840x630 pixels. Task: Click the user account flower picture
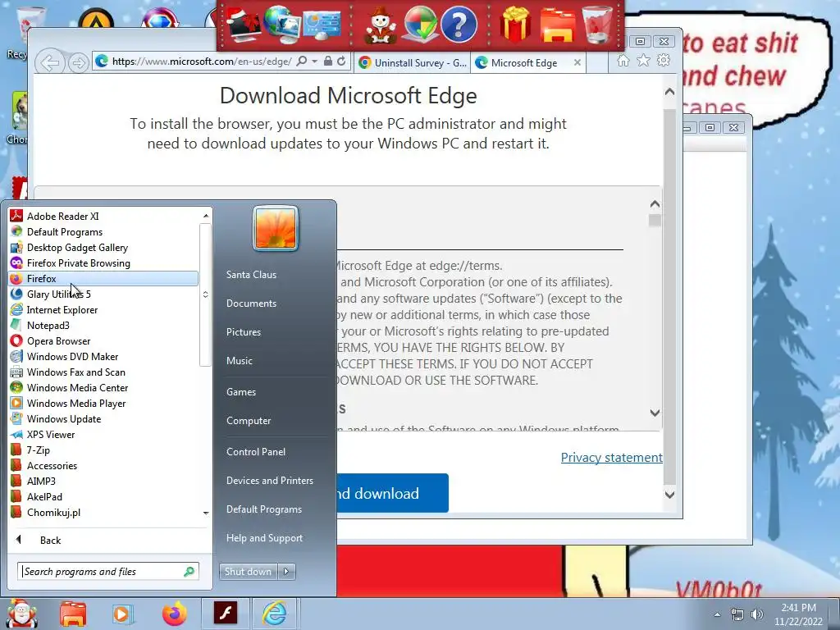(276, 228)
